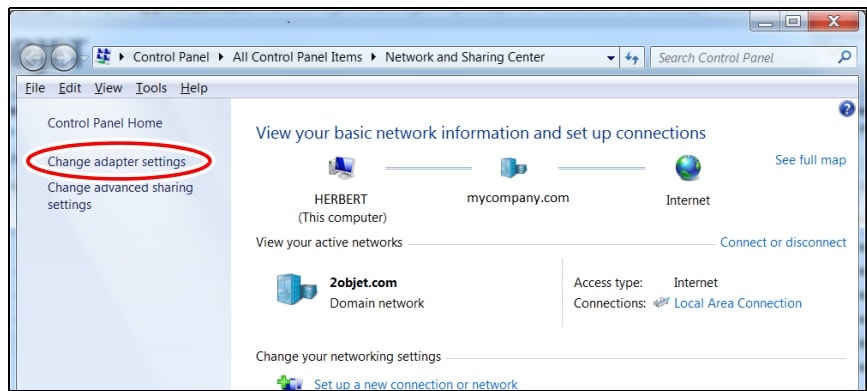The image size is (867, 391).
Task: Go to Control Panel Home
Action: (x=105, y=123)
